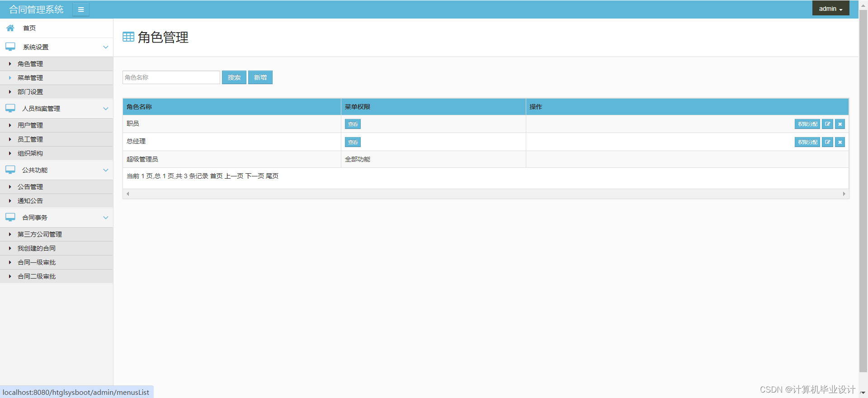Click the hamburger menu toggle icon

point(81,9)
